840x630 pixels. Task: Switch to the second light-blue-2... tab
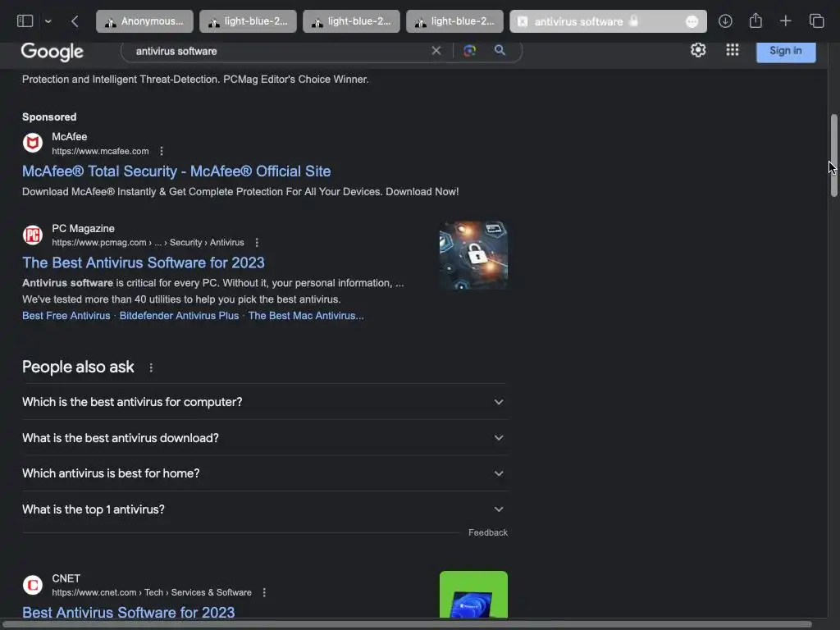(351, 21)
